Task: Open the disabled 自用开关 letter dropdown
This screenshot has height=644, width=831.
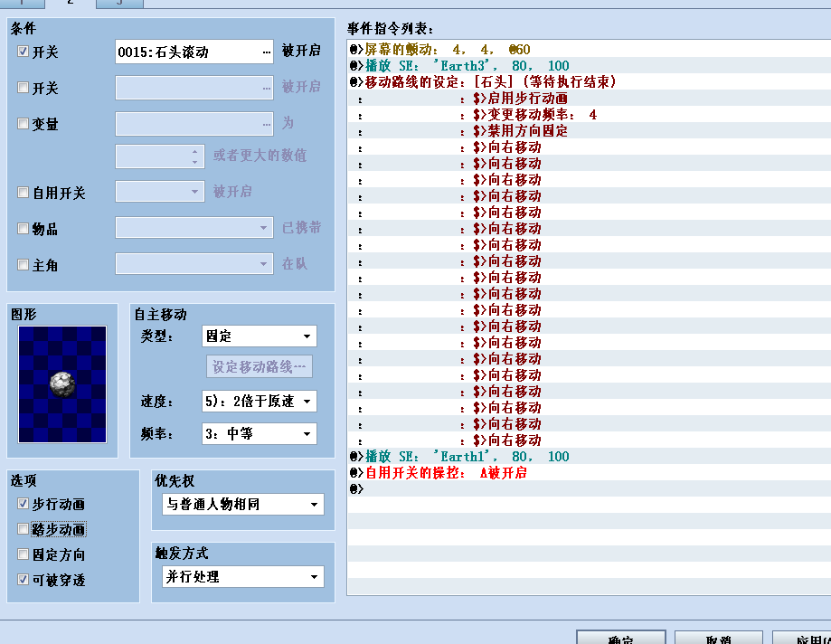Action: point(160,192)
